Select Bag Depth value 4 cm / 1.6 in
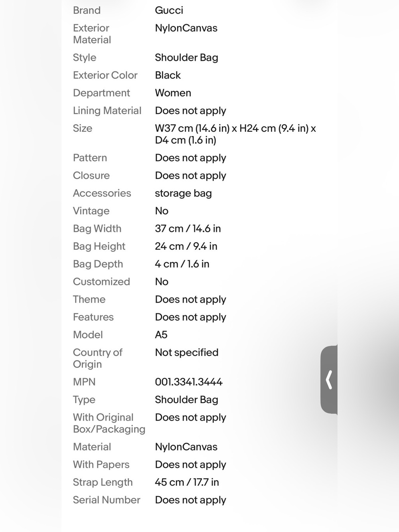 pos(182,264)
